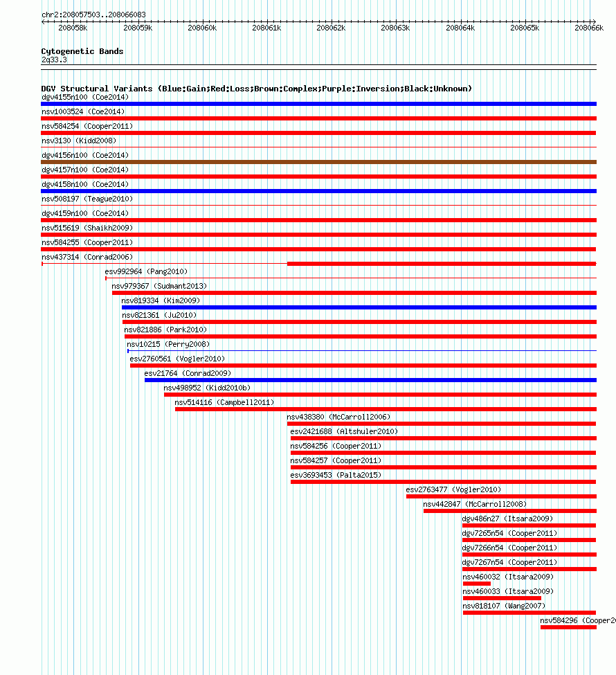
Task: Click the short red bar under nsv460032
Action: (477, 584)
